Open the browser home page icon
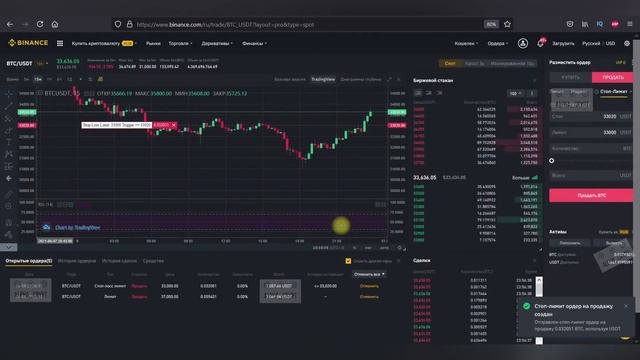The width and height of the screenshot is (640, 360). coord(55,24)
